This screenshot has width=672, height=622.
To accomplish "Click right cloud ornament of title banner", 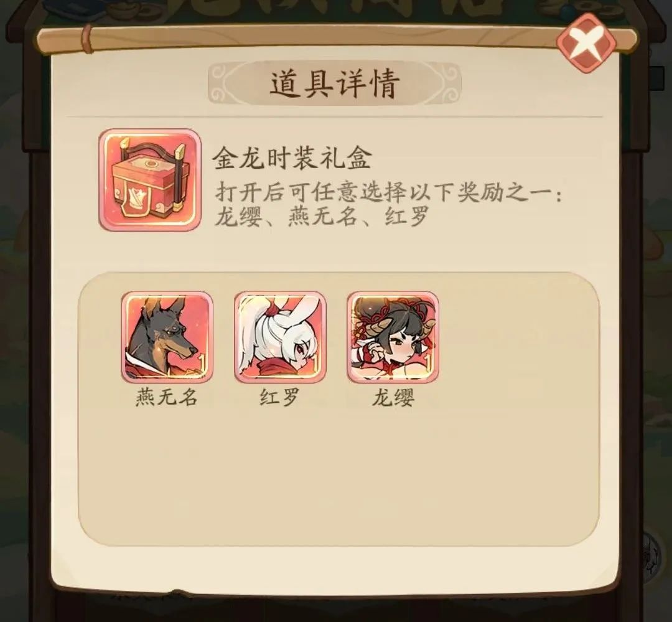I will [x=446, y=83].
